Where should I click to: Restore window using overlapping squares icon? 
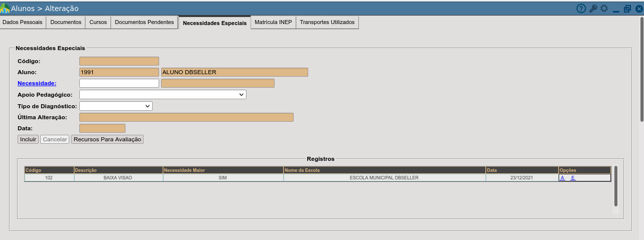(627, 9)
